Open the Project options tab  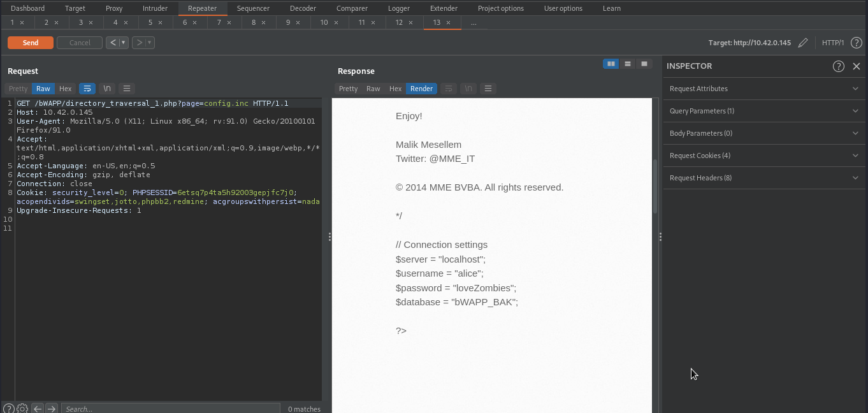point(501,8)
